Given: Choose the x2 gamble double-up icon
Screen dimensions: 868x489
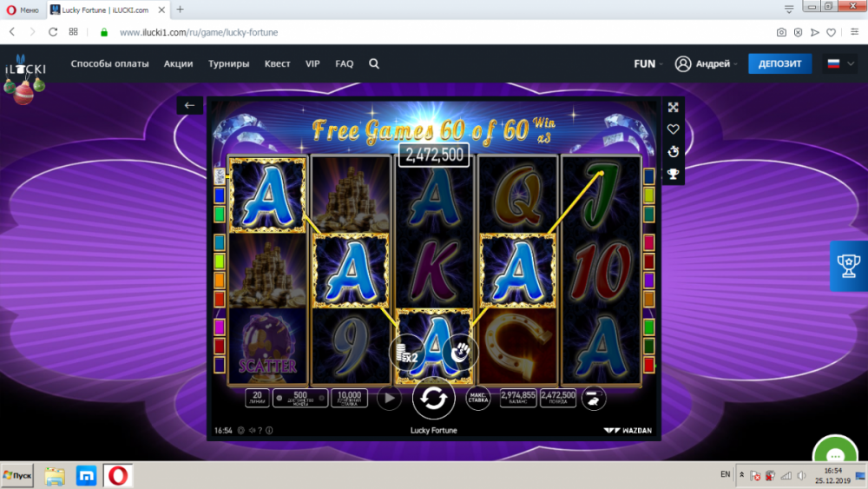Looking at the screenshot, I should click(407, 353).
